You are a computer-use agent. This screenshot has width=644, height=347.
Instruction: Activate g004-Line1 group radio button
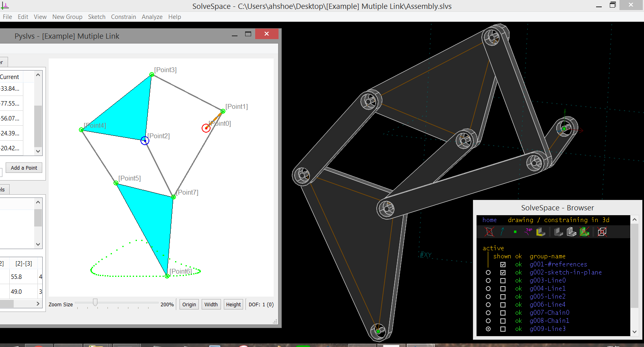click(x=488, y=289)
